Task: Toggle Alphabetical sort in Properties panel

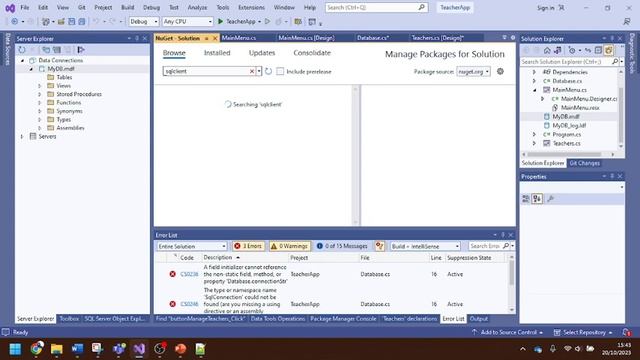Action: (537, 199)
